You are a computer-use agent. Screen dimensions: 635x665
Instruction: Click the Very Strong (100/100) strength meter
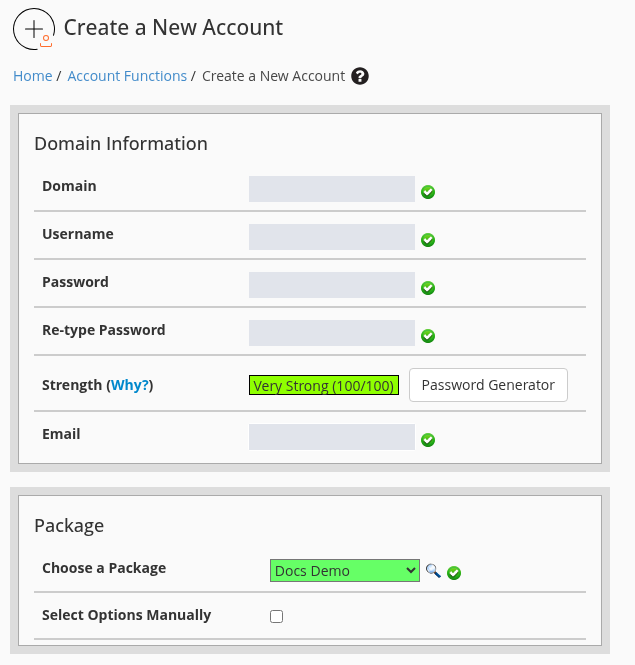[x=324, y=385]
